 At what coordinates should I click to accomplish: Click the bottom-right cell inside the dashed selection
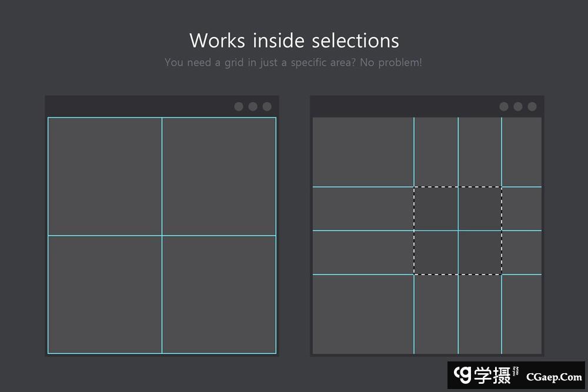click(x=480, y=252)
